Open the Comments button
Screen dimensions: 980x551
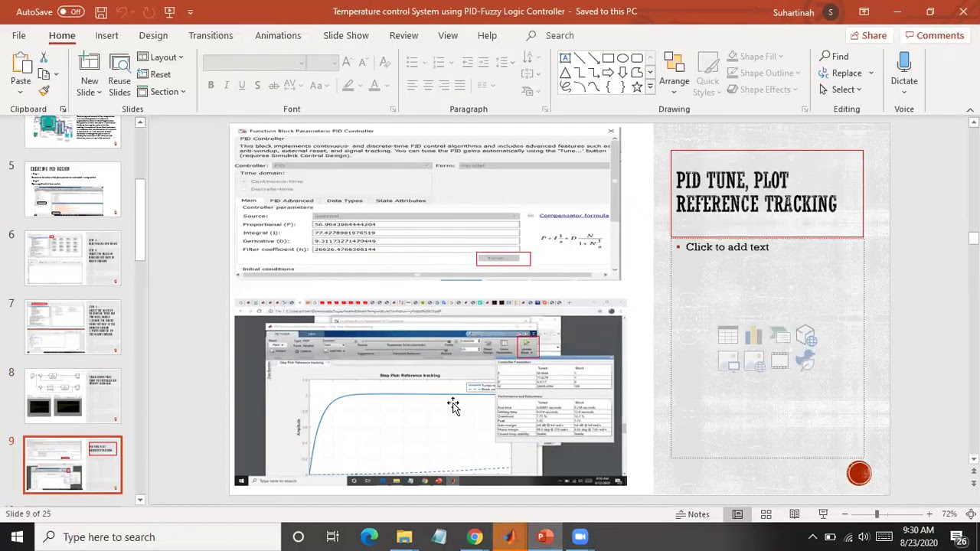click(x=933, y=35)
